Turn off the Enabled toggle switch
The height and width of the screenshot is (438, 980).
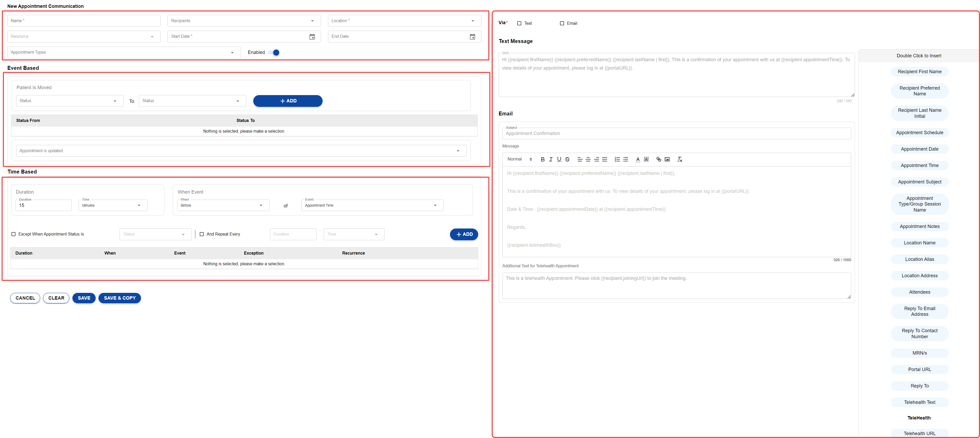pos(274,53)
